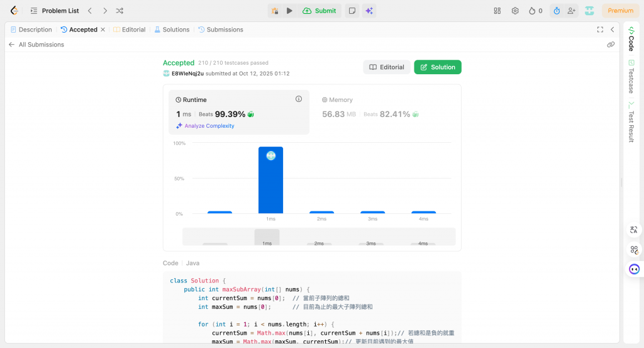Go back to All Submissions

point(36,45)
